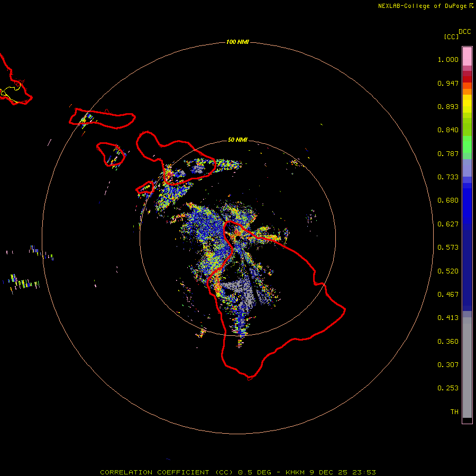Click the DCC product label above scale
Screen dimensions: 476x476
pos(464,32)
